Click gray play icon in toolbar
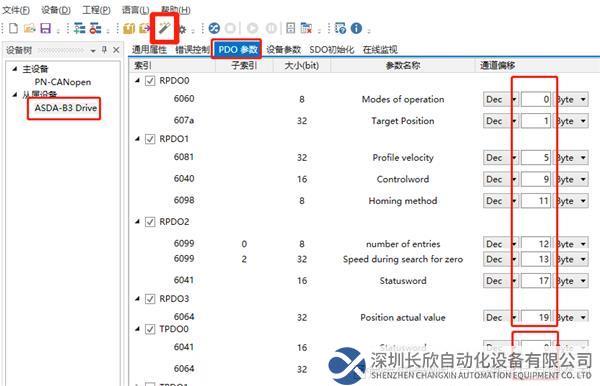 pos(253,28)
